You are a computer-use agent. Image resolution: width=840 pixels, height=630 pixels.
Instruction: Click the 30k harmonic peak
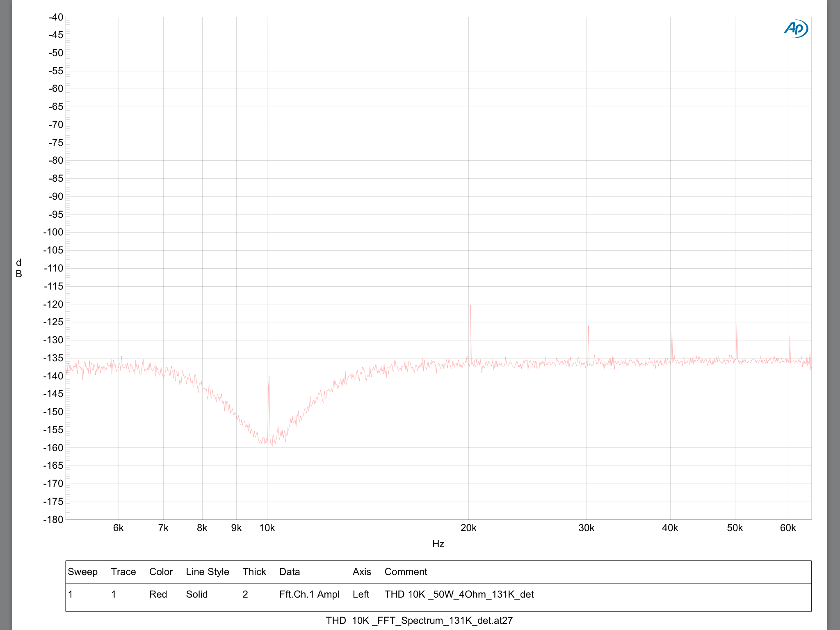pyautogui.click(x=588, y=328)
